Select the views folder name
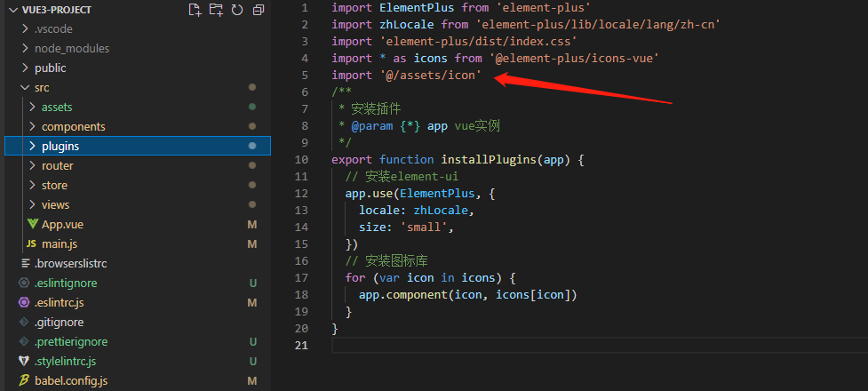Screen dimensions: 868x391 coord(55,205)
